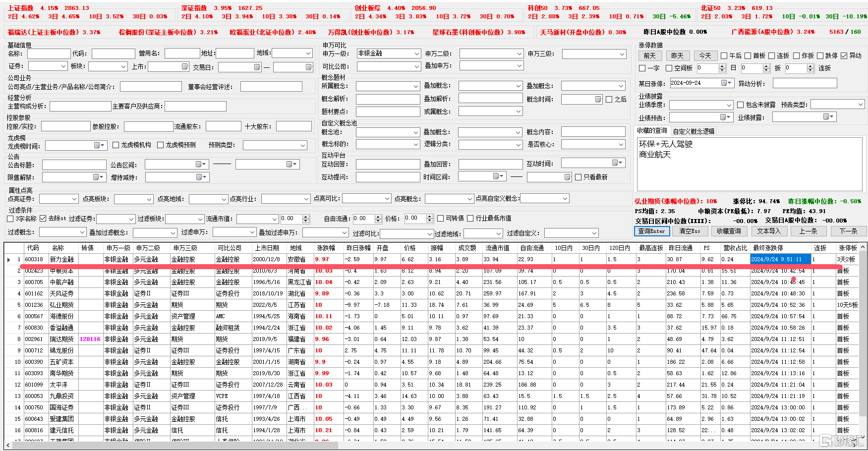Viewport: 868px width, 451px height.
Task: Click the 公告标题 input field
Action: click(x=74, y=165)
